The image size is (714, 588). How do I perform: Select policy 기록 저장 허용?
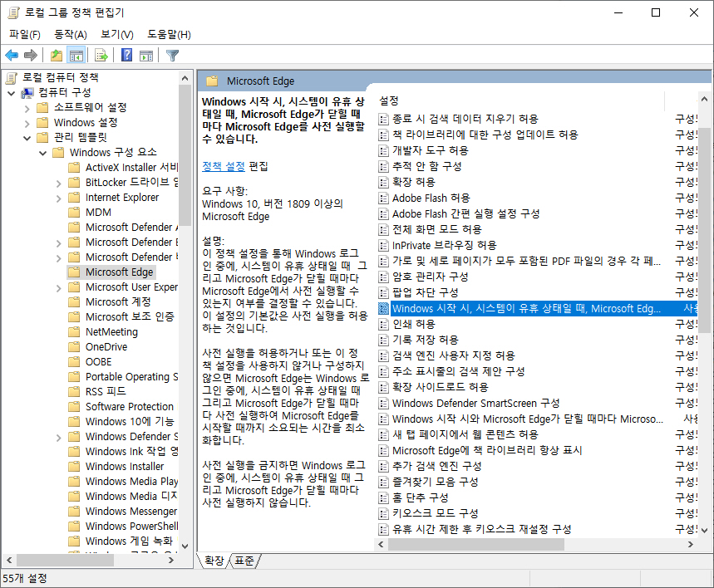click(426, 340)
